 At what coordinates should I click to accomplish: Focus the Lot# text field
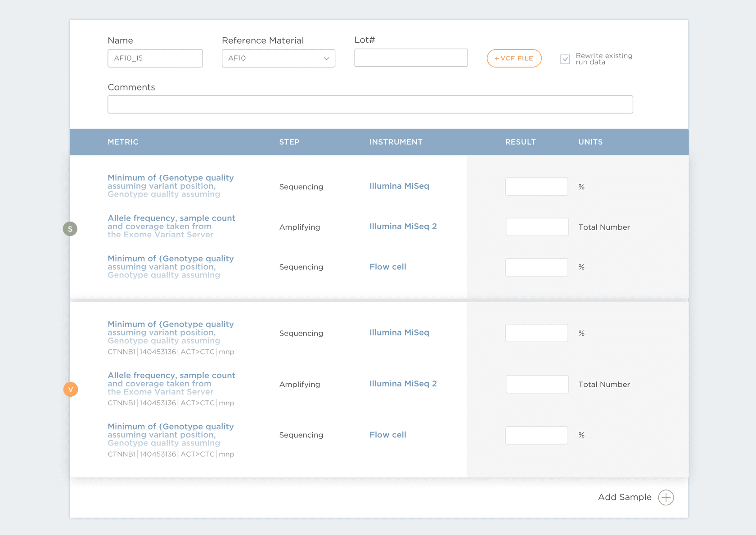[410, 58]
